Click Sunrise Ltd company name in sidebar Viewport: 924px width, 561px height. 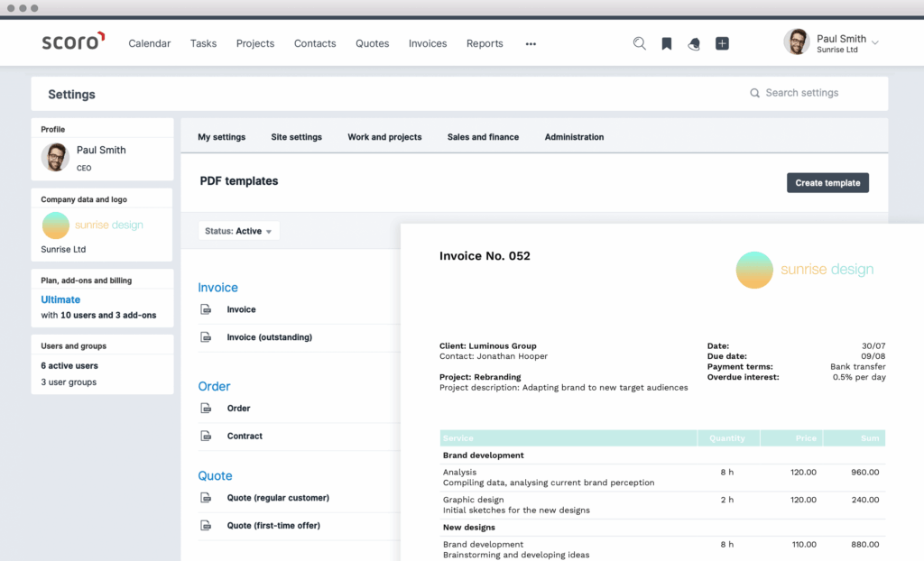(63, 249)
